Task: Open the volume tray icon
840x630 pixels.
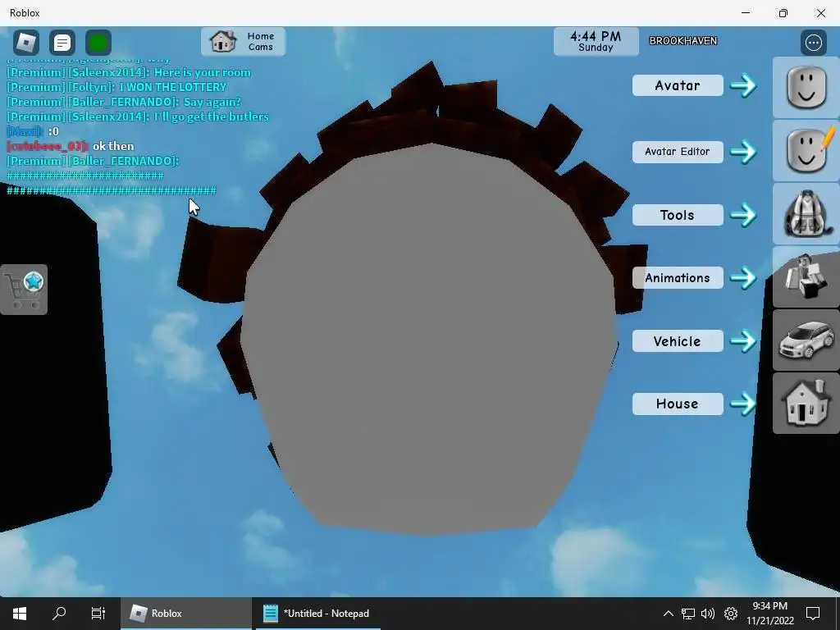Action: click(x=708, y=614)
